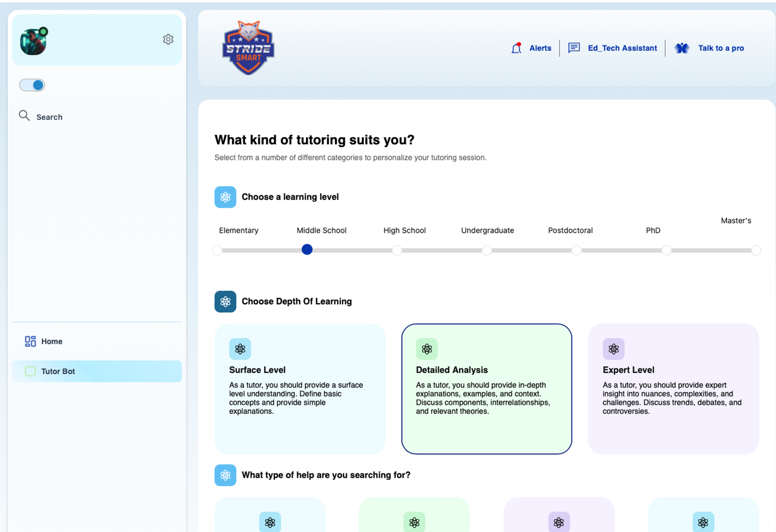Click the Alerts bell icon
This screenshot has width=776, height=532.
tap(516, 48)
